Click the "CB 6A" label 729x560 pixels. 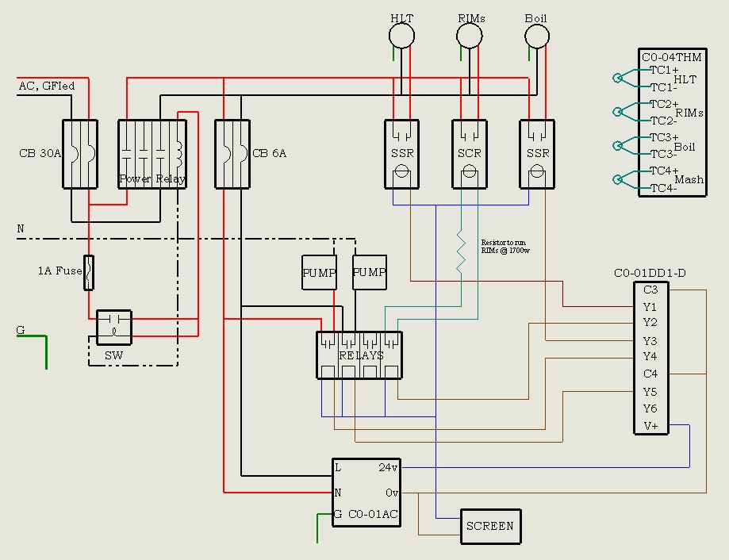269,153
